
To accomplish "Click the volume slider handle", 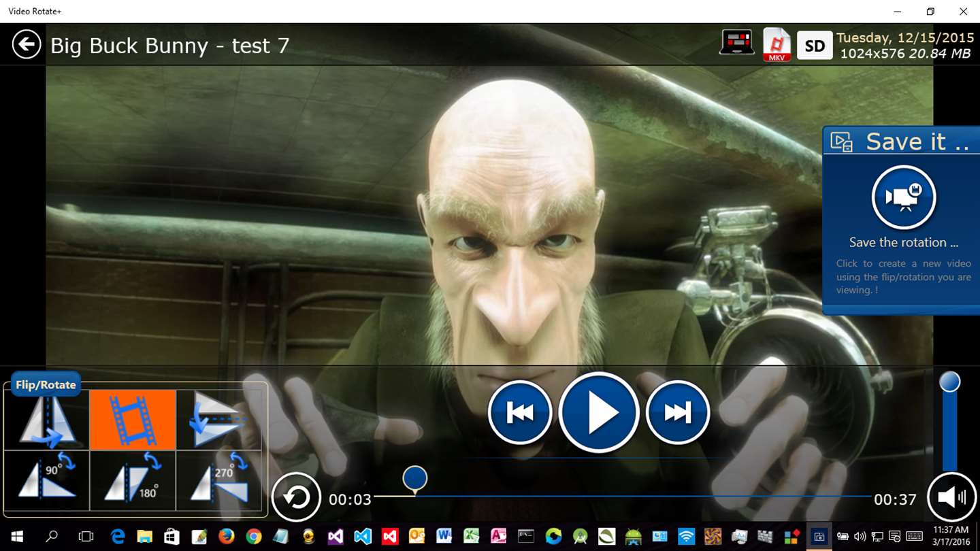I will point(949,382).
